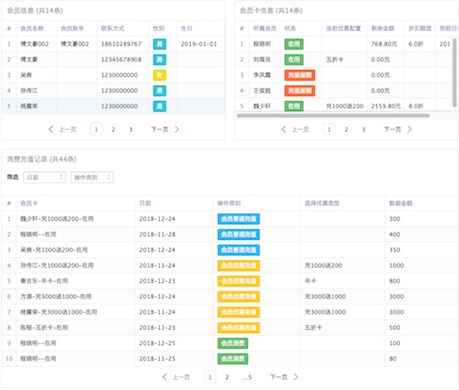Open the 日期 filter dropdown
Viewport: 459px width, 390px height.
click(44, 177)
